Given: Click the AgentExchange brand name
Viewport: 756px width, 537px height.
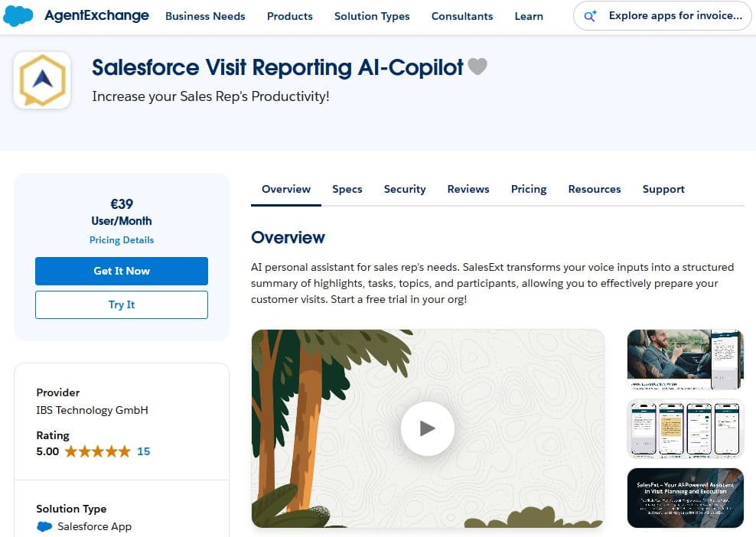Looking at the screenshot, I should pos(96,15).
